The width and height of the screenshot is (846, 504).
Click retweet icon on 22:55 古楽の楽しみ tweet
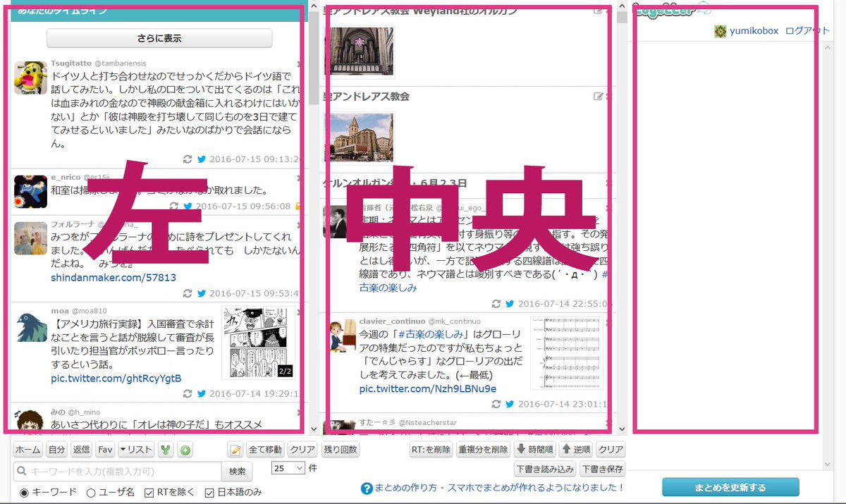[x=496, y=304]
